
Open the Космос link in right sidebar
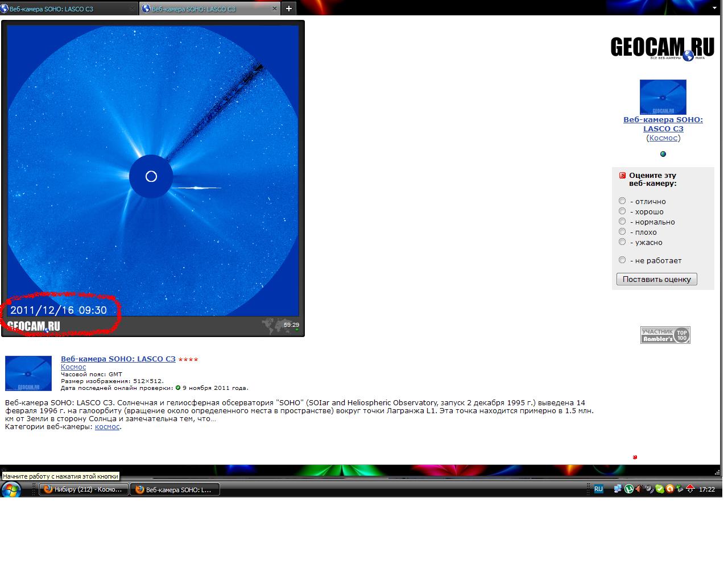pyautogui.click(x=663, y=138)
